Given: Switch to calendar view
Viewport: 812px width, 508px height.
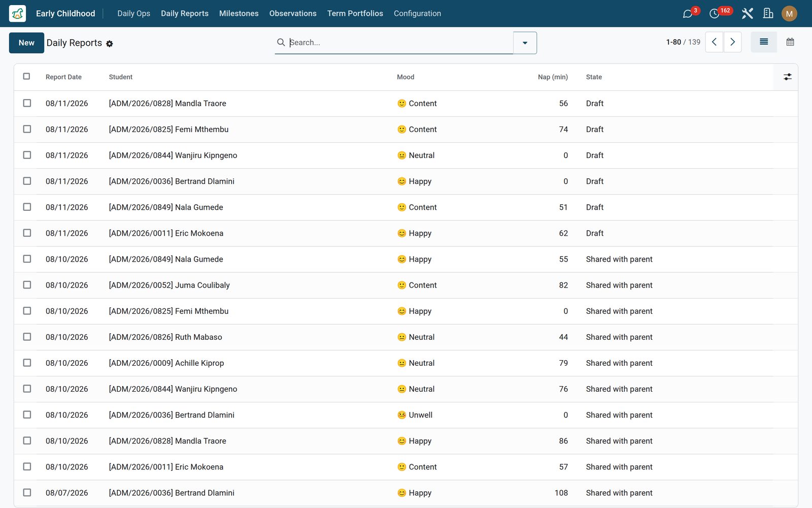Looking at the screenshot, I should click(x=790, y=42).
